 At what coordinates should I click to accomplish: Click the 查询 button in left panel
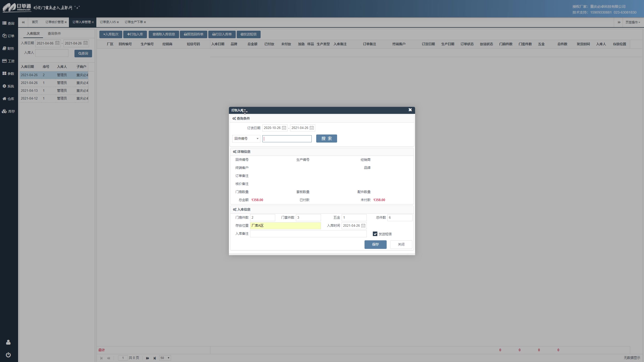tap(83, 53)
